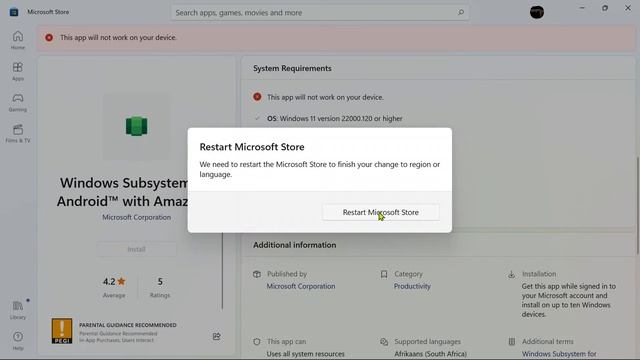
Task: Click the Supported languages icon
Action: (x=384, y=342)
